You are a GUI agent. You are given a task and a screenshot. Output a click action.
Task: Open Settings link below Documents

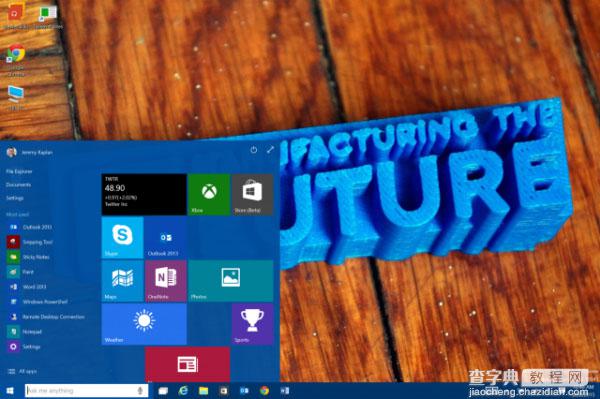(15, 198)
